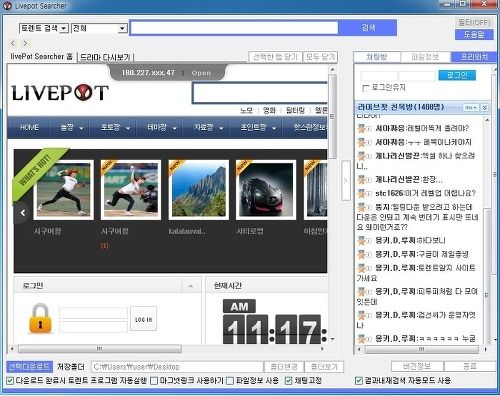Expand the 포토짱 menu dropdown

coord(128,128)
